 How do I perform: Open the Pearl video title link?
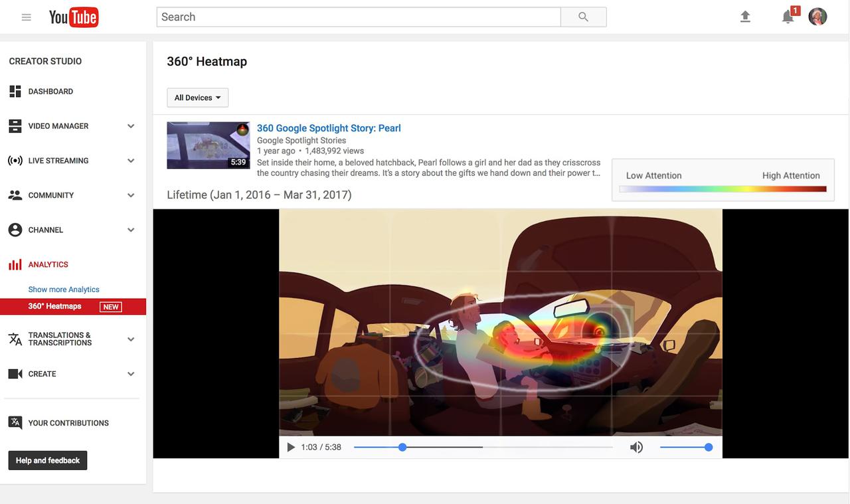[x=329, y=128]
